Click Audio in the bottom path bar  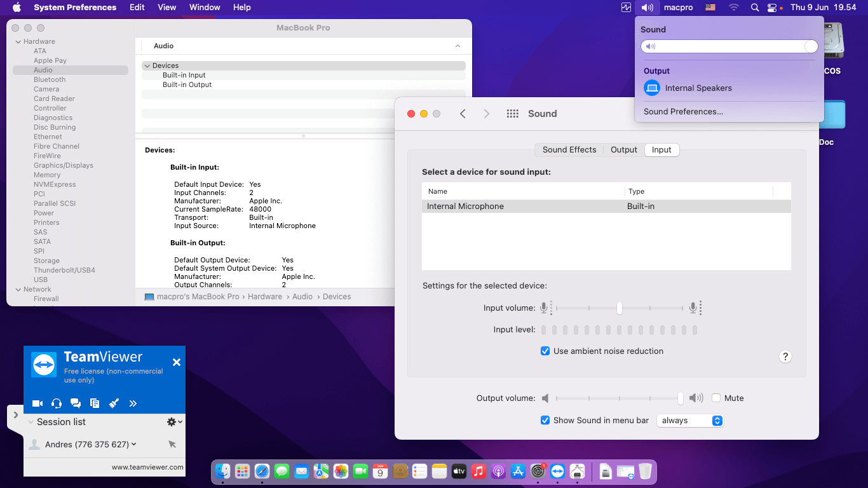point(302,297)
